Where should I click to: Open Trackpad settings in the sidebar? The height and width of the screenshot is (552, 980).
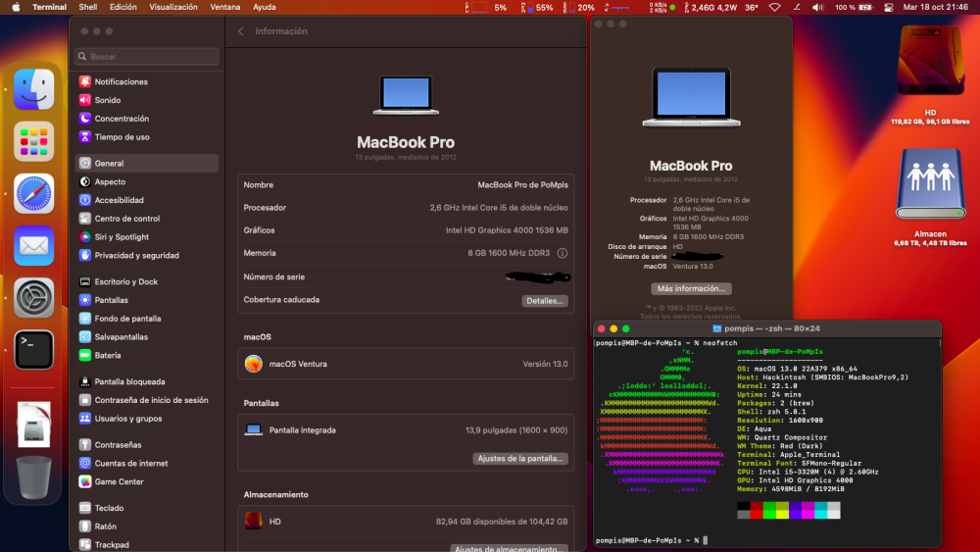coord(146,544)
